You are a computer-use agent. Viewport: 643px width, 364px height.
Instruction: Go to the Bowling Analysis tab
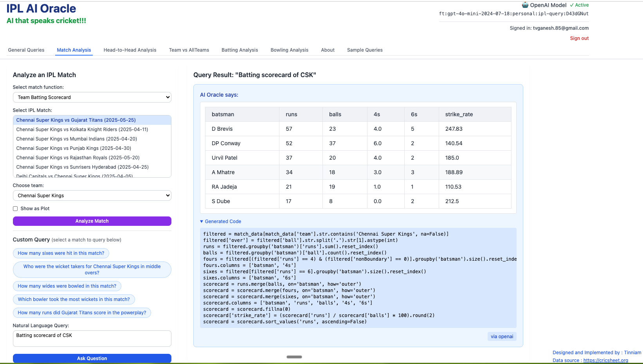pos(289,50)
